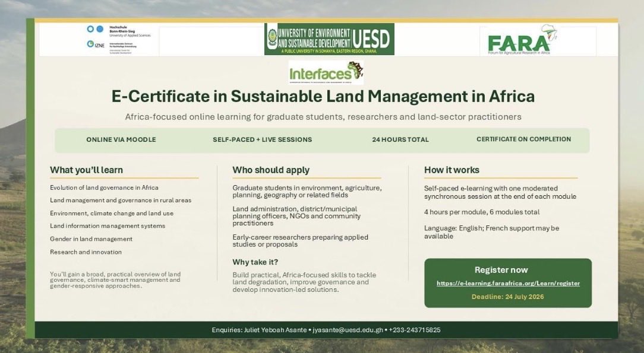This screenshot has width=644, height=353.
Task: Click 'Land information management systems'
Action: pyautogui.click(x=108, y=226)
